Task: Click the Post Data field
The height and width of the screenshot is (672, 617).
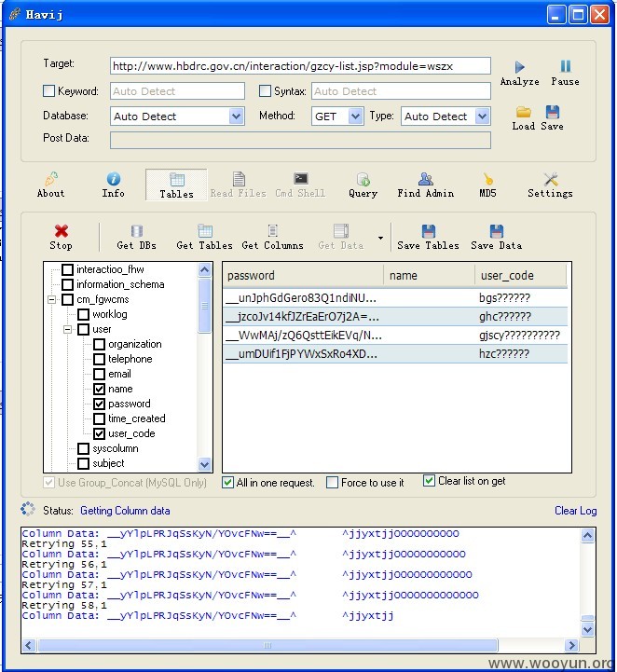Action: (x=300, y=141)
